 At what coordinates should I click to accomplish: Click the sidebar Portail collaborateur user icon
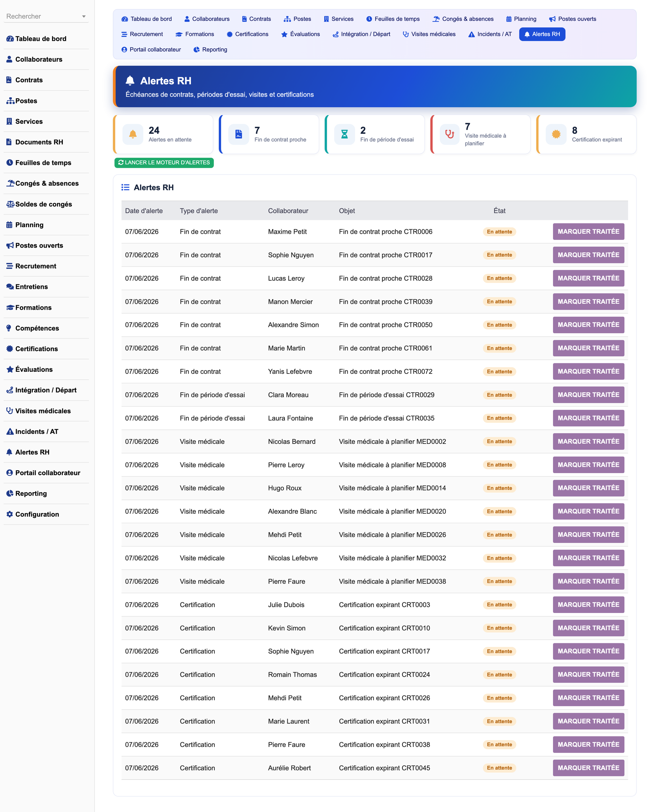tap(9, 473)
